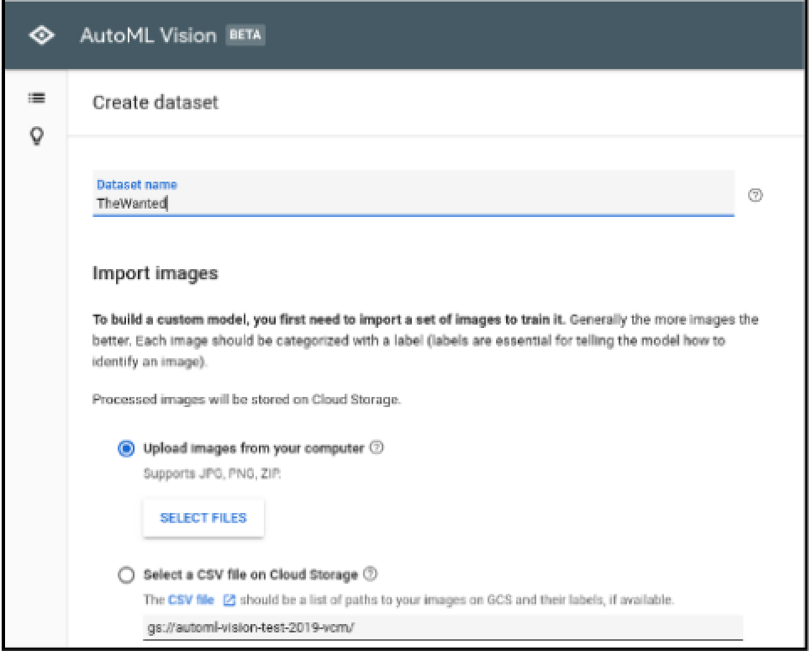
Task: Click the Dataset name input field
Action: click(x=414, y=193)
